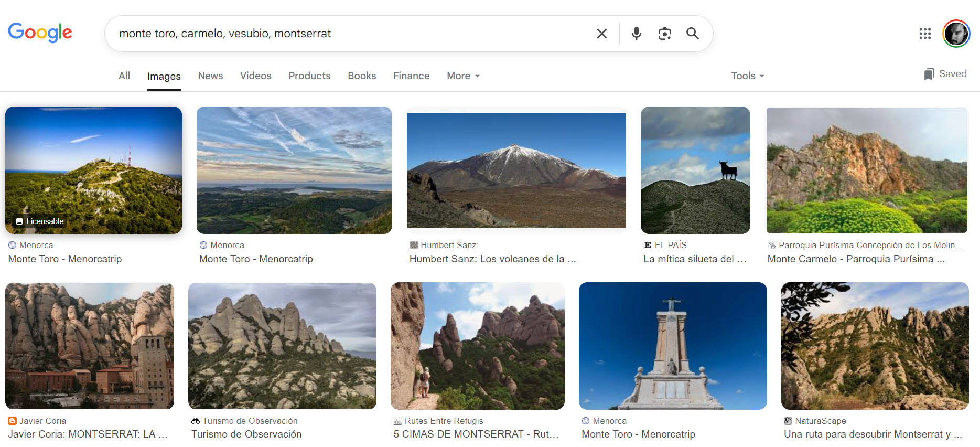Open the Monte Toro statue monument thumbnail
This screenshot has height=447, width=980.
673,346
